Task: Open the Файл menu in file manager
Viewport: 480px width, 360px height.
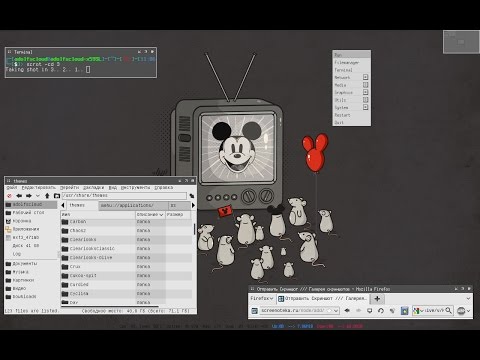Action: coord(12,188)
